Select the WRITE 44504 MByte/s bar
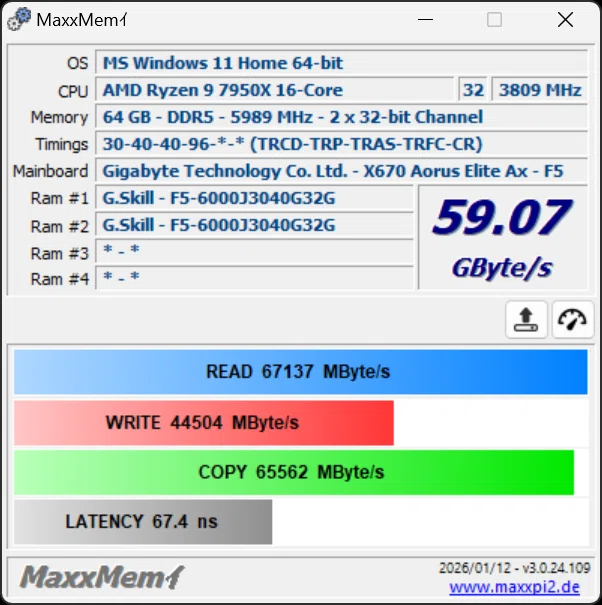This screenshot has width=602, height=605. 204,423
